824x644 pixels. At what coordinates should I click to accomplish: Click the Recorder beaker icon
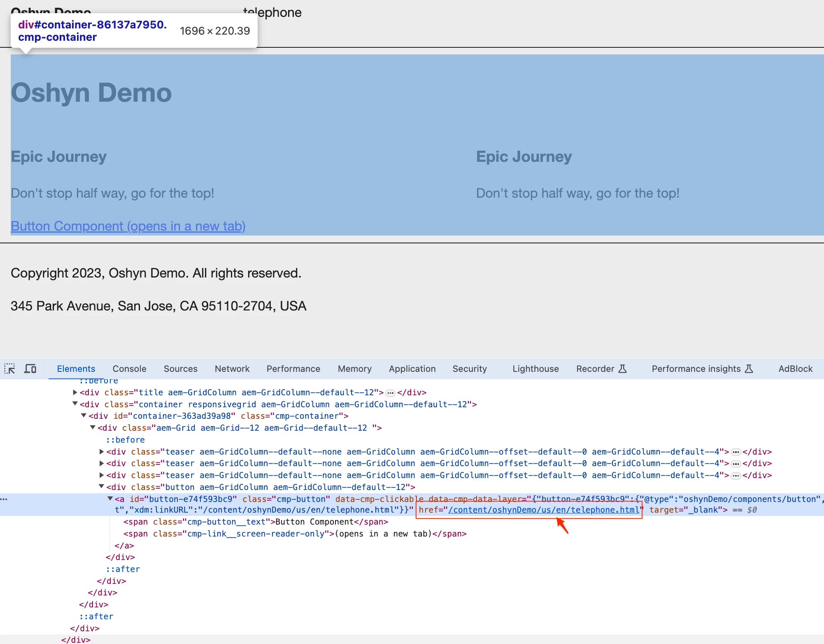point(623,369)
